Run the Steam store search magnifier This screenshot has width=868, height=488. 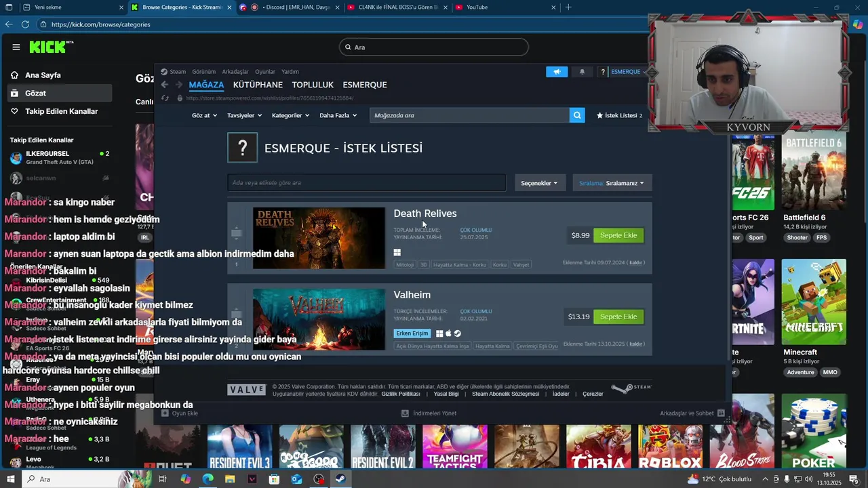pos(577,115)
